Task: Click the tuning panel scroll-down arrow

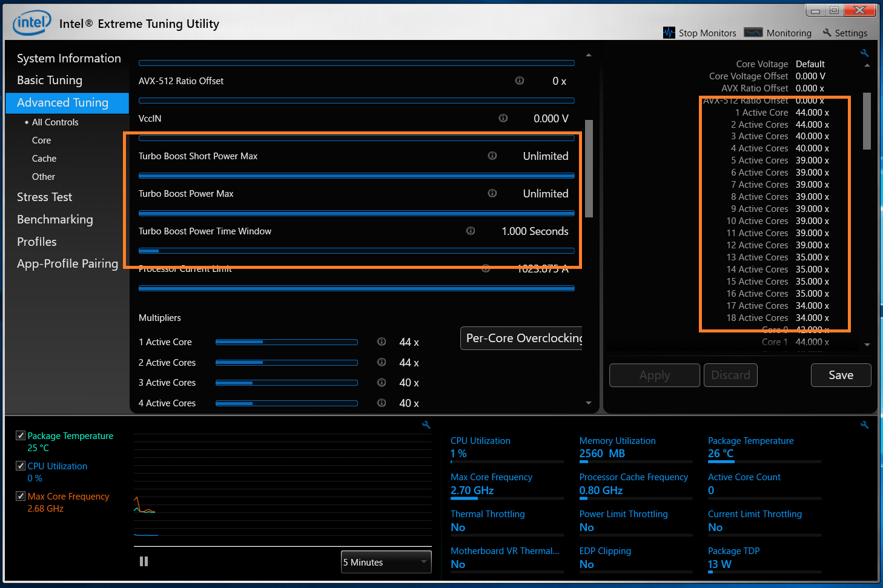Action: tap(589, 403)
